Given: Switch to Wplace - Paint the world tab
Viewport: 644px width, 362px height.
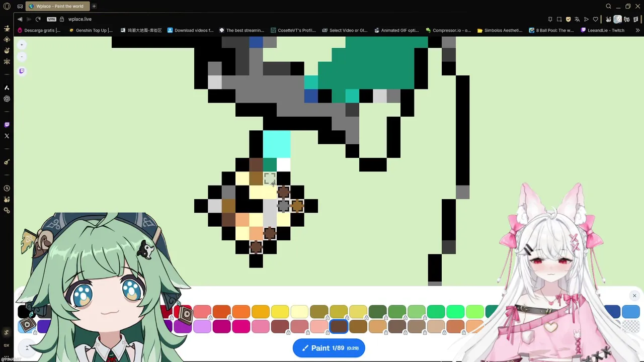Looking at the screenshot, I should [x=57, y=6].
